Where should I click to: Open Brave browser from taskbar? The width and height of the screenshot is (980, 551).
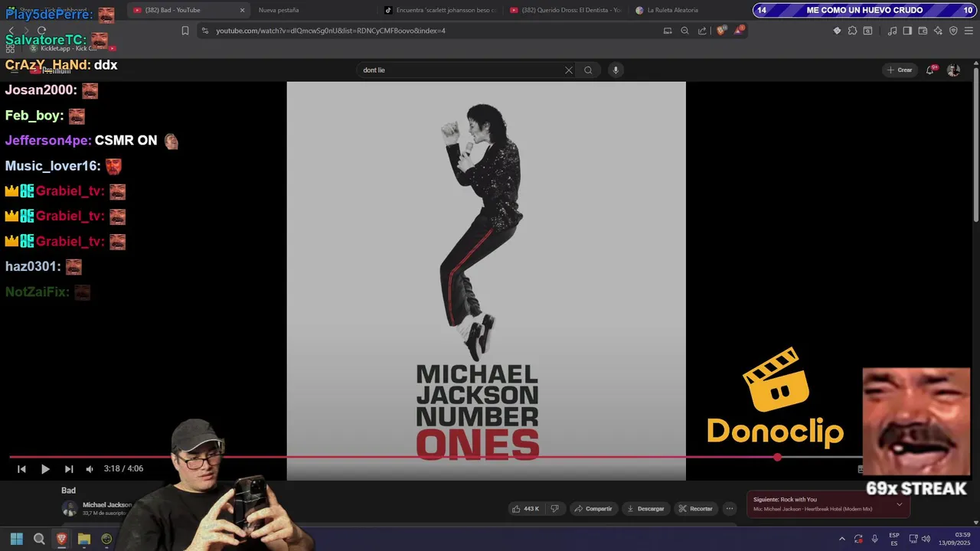coord(62,539)
